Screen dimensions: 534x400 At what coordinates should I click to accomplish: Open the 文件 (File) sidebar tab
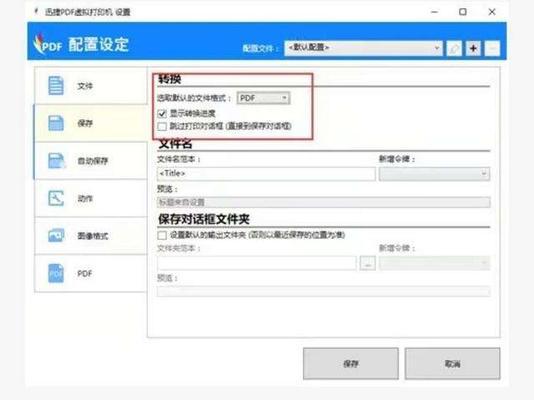[91, 85]
